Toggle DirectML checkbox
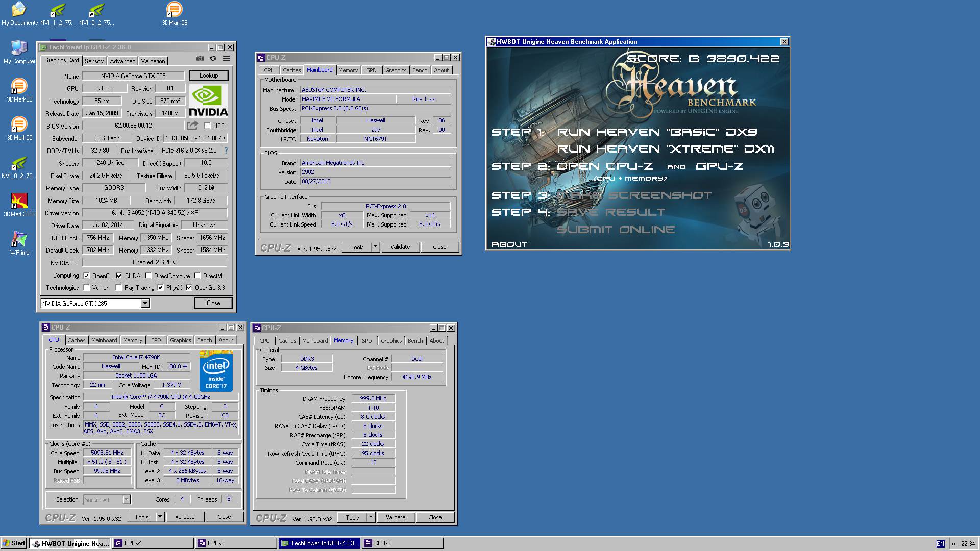 pos(197,276)
